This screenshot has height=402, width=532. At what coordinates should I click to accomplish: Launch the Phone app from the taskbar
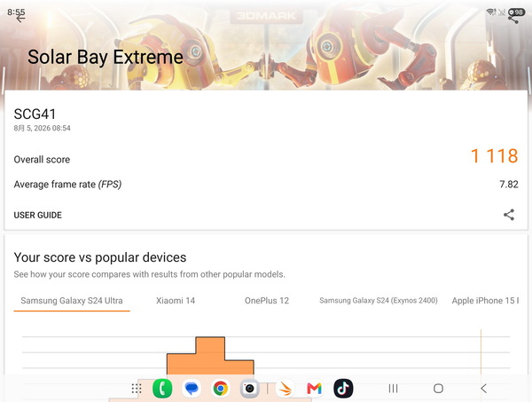click(x=162, y=389)
